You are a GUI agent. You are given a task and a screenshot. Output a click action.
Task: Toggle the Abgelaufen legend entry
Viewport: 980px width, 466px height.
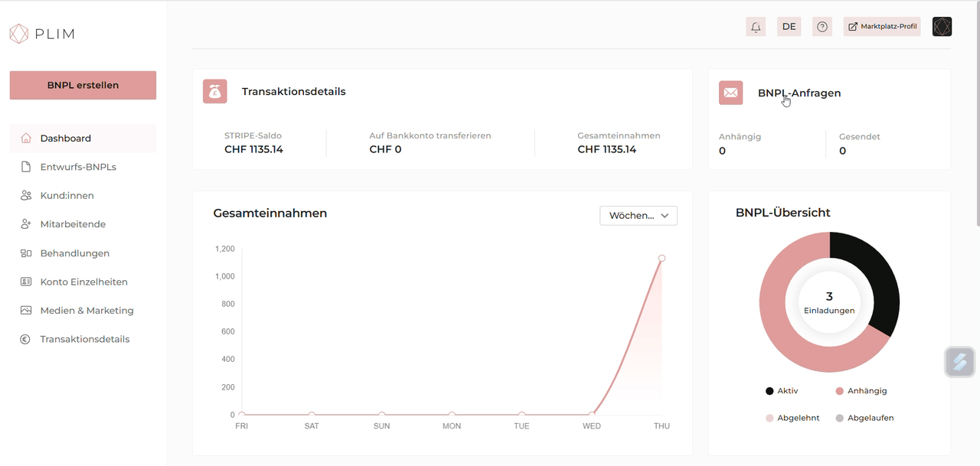[x=864, y=418]
